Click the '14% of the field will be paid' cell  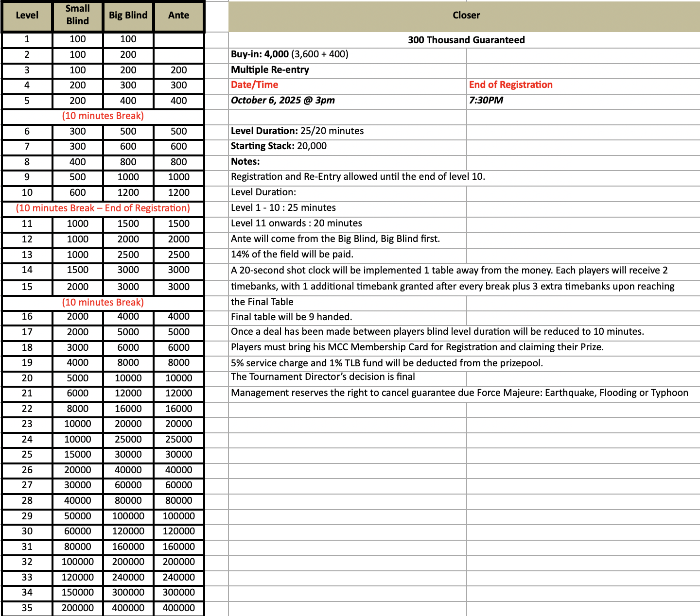[292, 255]
